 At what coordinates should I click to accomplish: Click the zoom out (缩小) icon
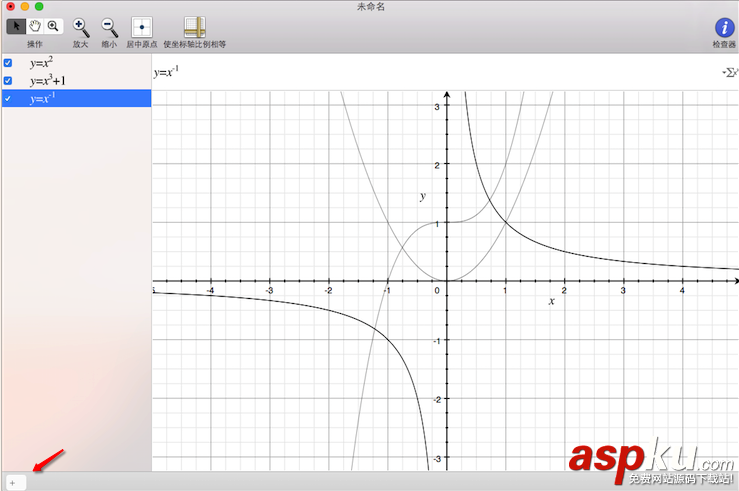[x=109, y=28]
